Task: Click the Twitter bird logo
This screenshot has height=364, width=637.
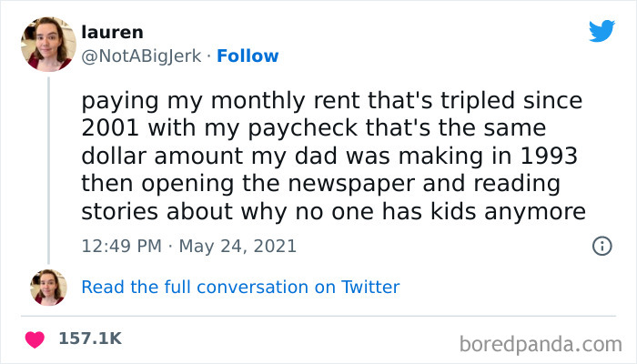Action: (602, 32)
